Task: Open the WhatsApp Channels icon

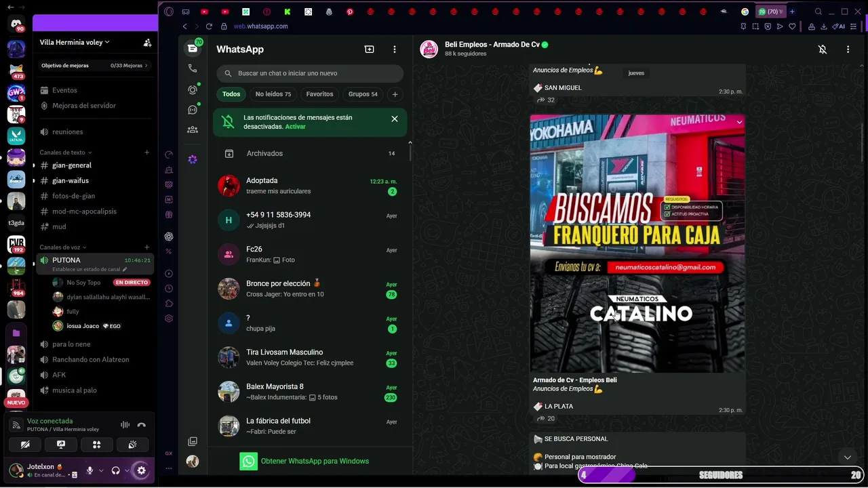Action: (x=193, y=110)
